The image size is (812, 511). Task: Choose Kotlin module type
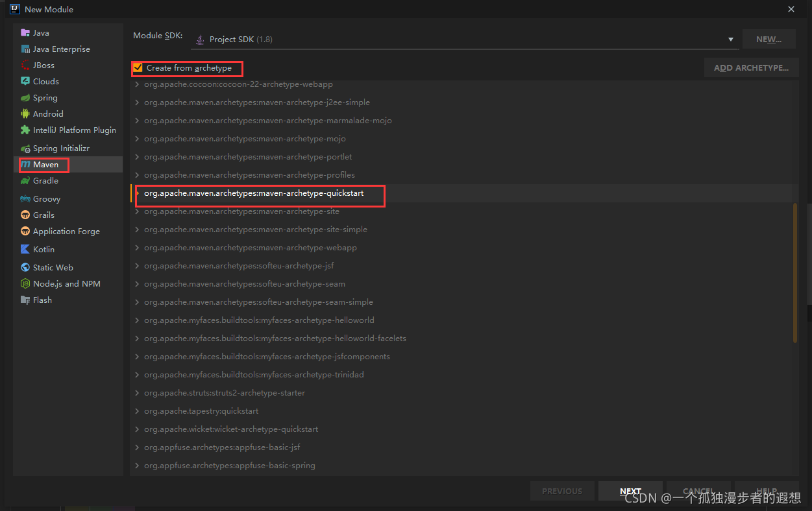point(68,249)
